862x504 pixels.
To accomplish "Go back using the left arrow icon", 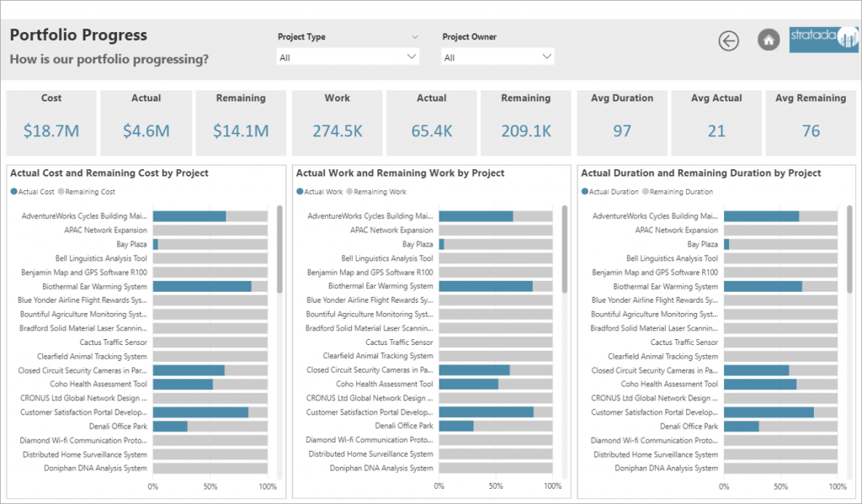I will point(728,40).
